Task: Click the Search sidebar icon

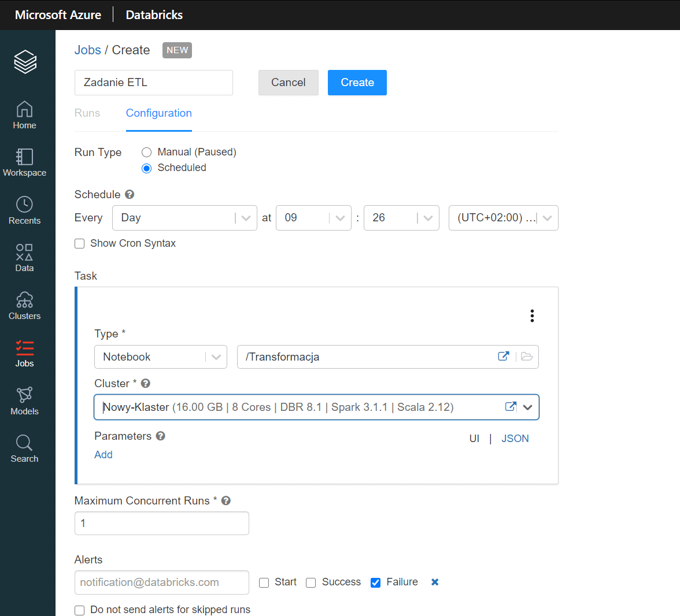Action: pos(24,449)
